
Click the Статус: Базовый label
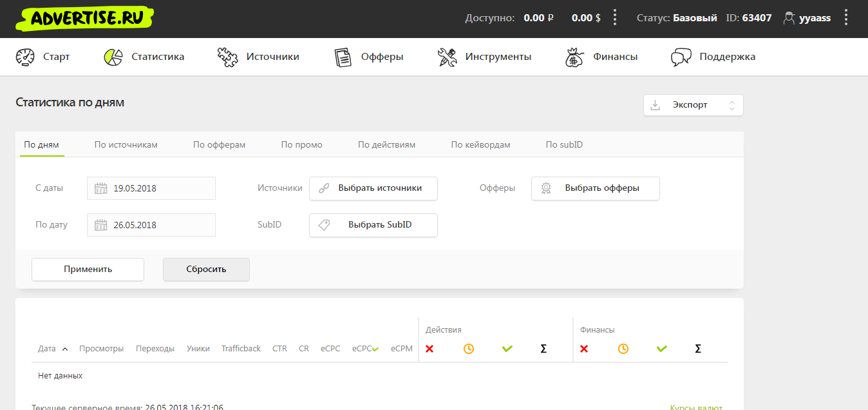(677, 18)
